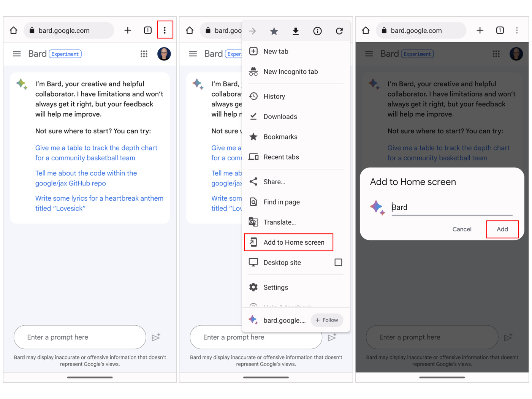Open the tab switcher icon showing one tab

[147, 30]
